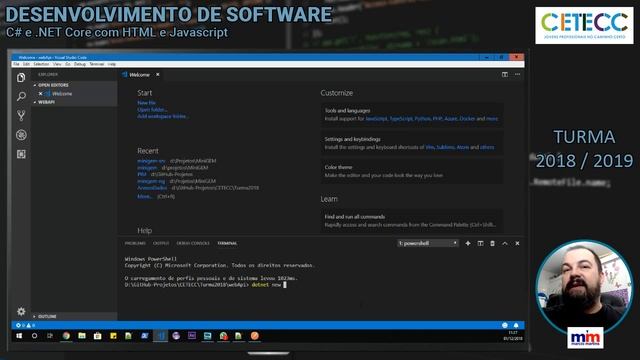The image size is (640, 360).
Task: Open the View menu
Action: pyautogui.click(x=57, y=64)
